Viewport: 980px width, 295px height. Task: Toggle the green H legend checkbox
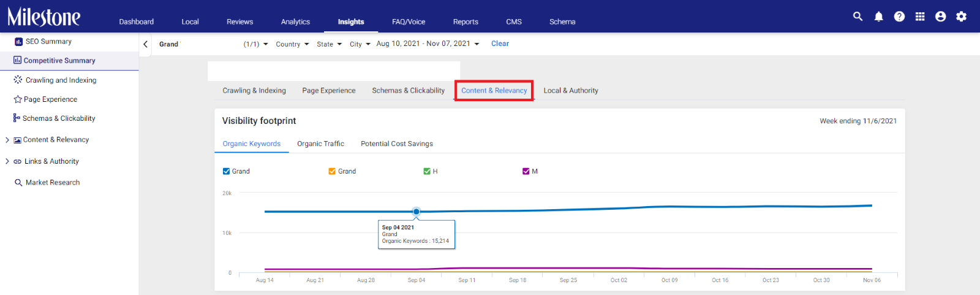point(427,171)
